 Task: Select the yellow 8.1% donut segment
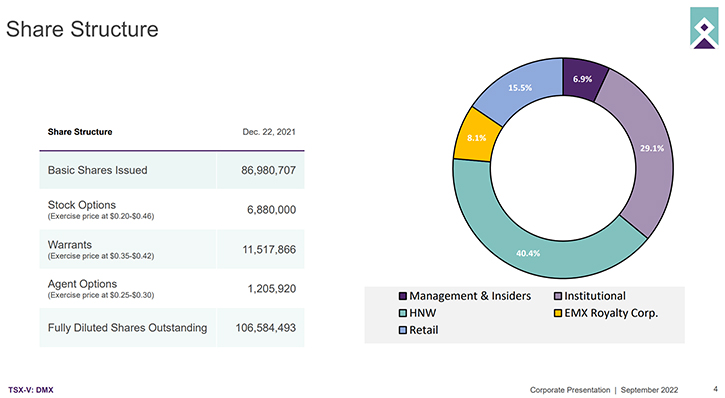coord(476,138)
